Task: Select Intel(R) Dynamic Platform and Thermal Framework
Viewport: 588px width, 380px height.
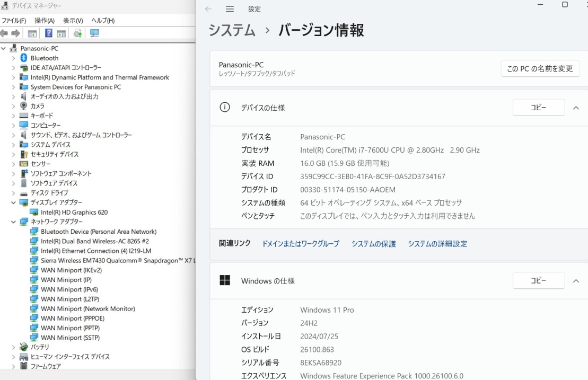Action: (x=100, y=77)
